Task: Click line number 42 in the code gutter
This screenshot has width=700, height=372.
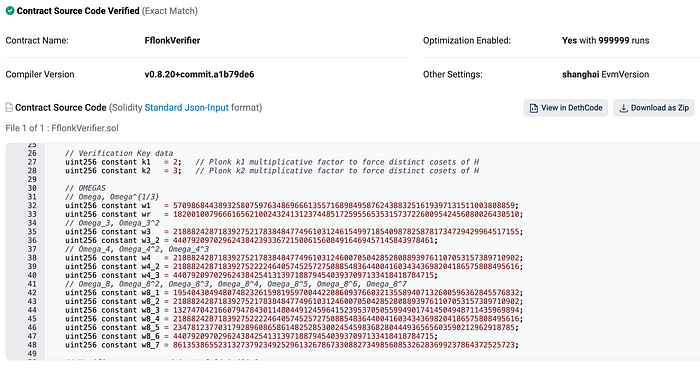Action: (x=32, y=293)
